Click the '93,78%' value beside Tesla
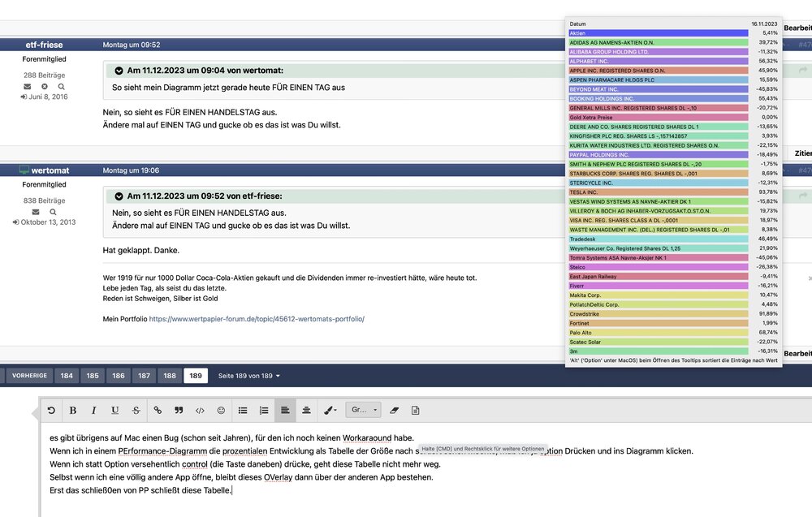This screenshot has height=517, width=812. [x=768, y=192]
